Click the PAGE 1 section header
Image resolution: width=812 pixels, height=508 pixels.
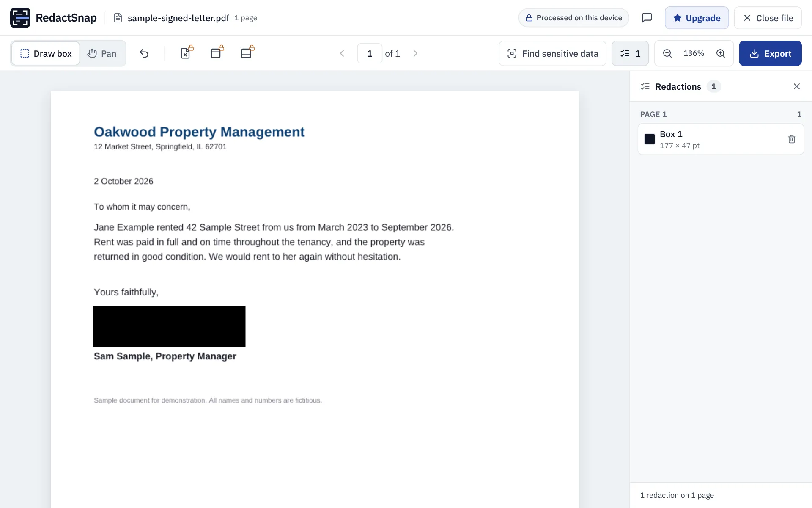point(653,114)
